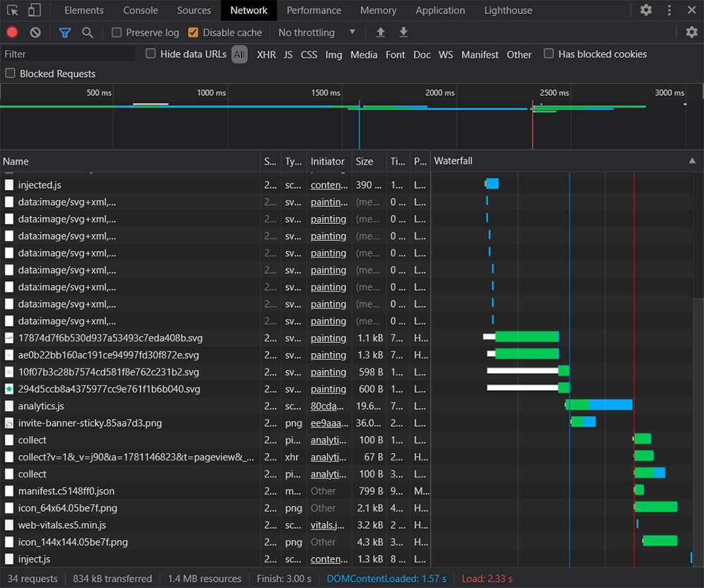The height and width of the screenshot is (588, 704).
Task: Filter requests by XHR type
Action: 266,55
